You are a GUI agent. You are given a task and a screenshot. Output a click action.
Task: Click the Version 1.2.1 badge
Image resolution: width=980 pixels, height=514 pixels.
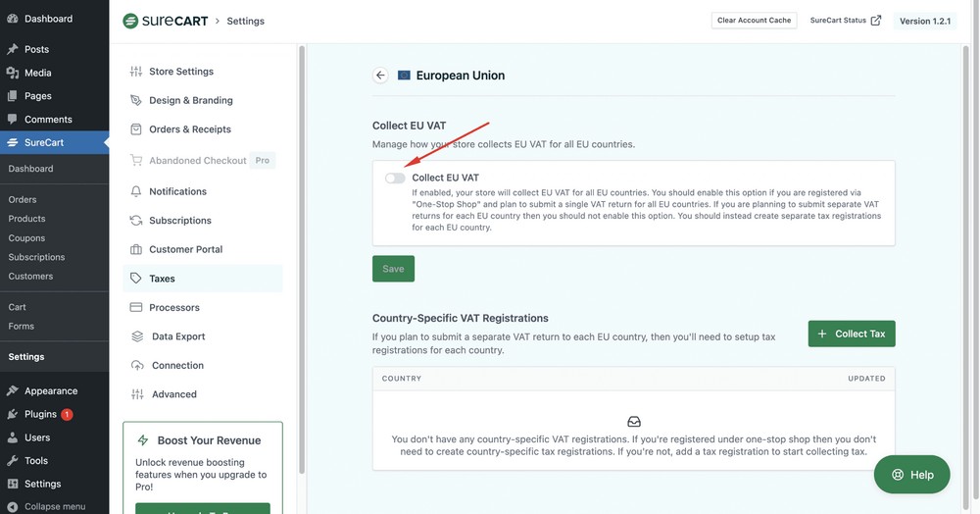click(925, 21)
